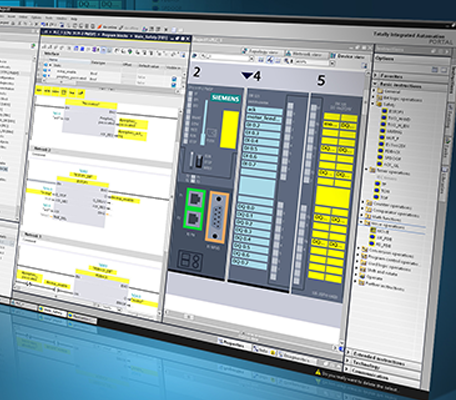This screenshot has width=456, height=400.
Task: Select channel DQ 0.3 on module 4
Action: 253,231
